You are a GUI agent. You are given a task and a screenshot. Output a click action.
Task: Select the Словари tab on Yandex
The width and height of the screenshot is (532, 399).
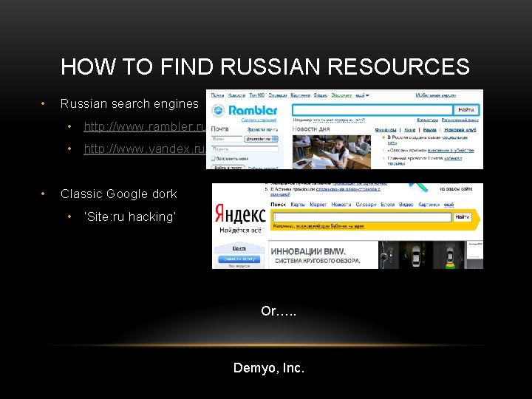click(x=366, y=204)
